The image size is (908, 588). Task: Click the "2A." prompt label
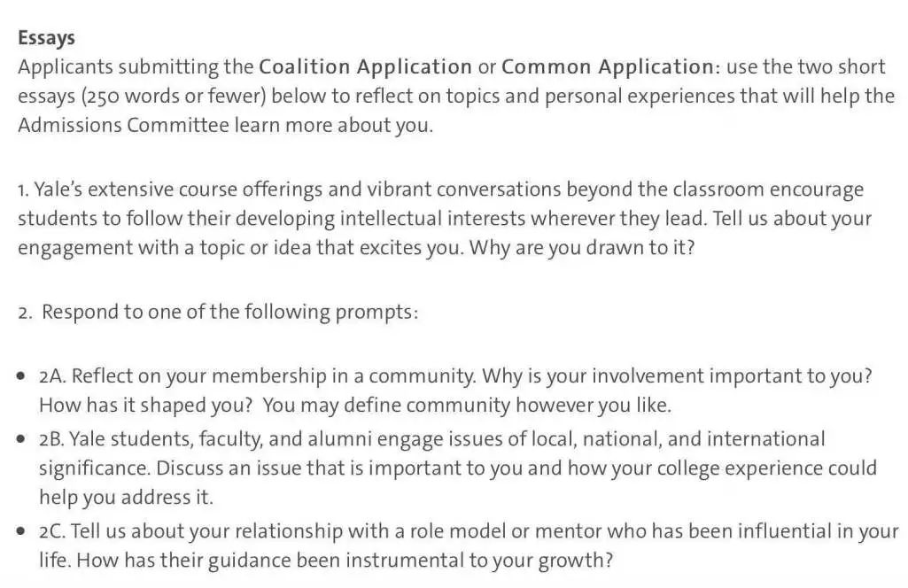(x=52, y=376)
